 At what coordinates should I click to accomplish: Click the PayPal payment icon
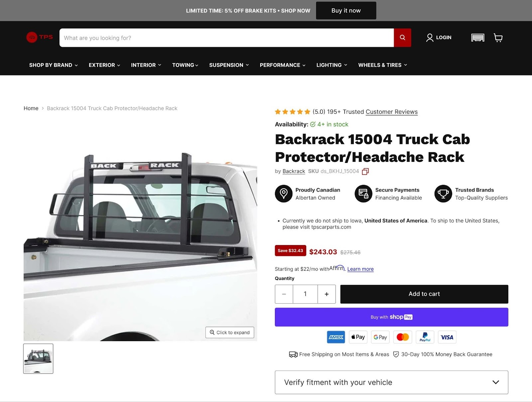425,337
